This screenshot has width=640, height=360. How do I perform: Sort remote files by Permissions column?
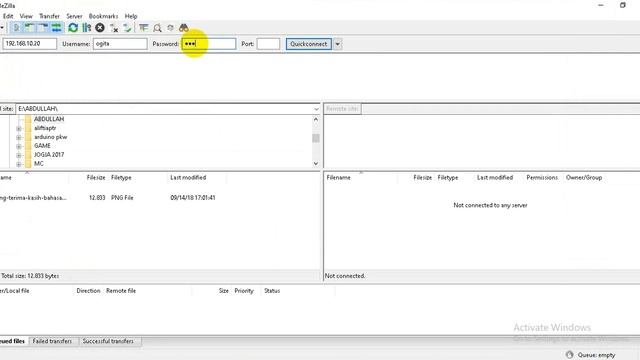click(x=542, y=178)
